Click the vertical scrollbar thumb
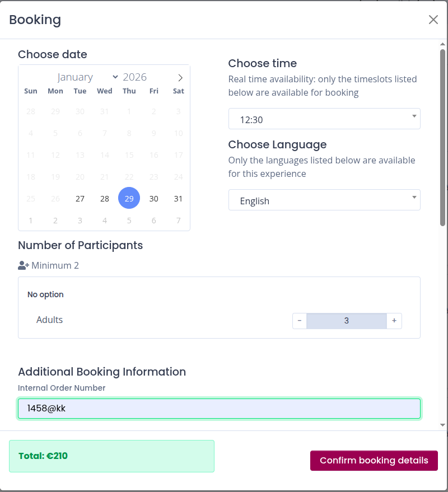The image size is (448, 492). 442,137
